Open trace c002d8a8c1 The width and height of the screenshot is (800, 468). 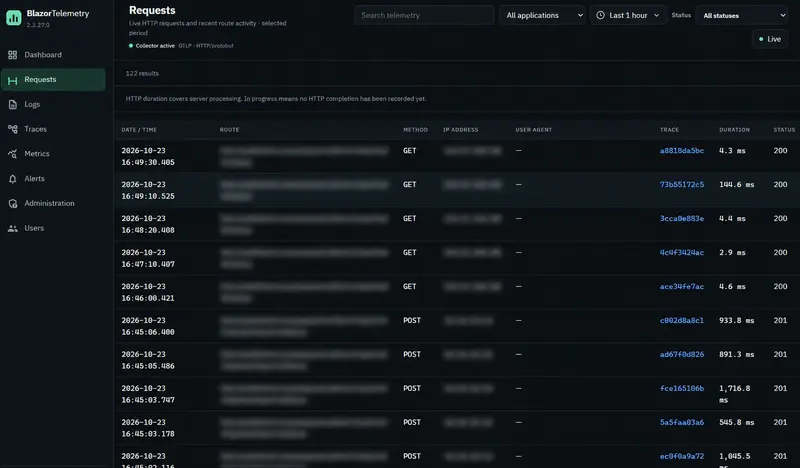tap(682, 321)
